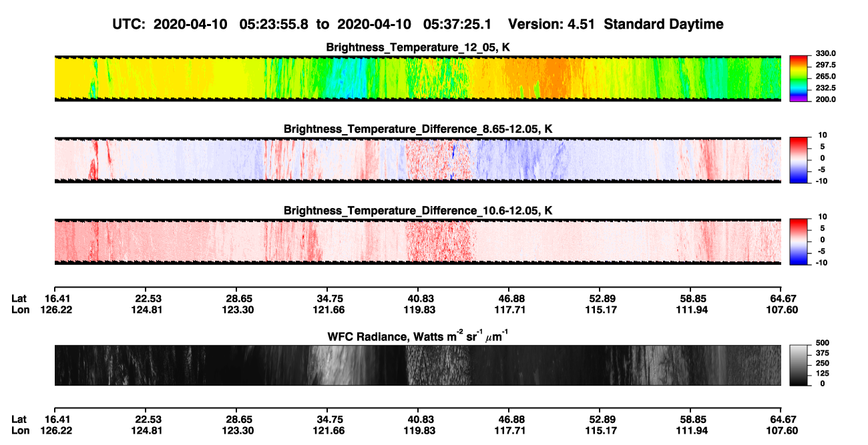Click the red-blue color bar of 10.6-12.05 plot
This screenshot has height=445, width=868.
point(798,242)
